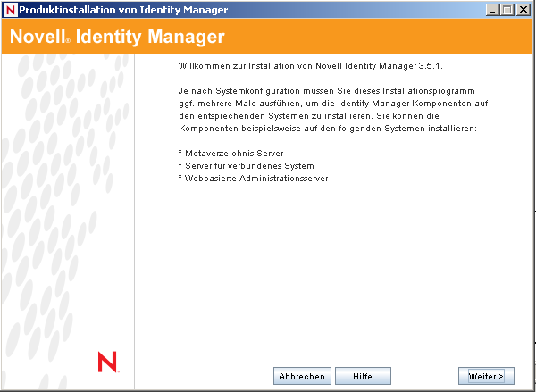This screenshot has height=392, width=536.
Task: Close the installer window
Action: tap(523, 10)
